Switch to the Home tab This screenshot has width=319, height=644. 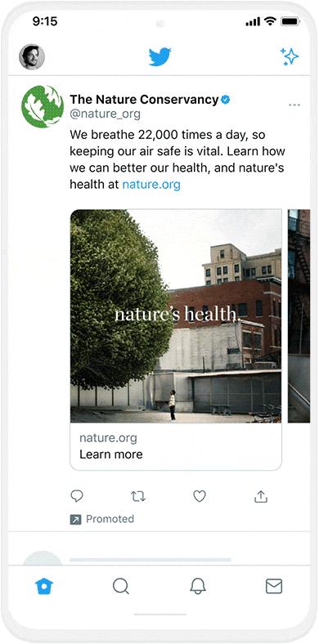coord(44,586)
